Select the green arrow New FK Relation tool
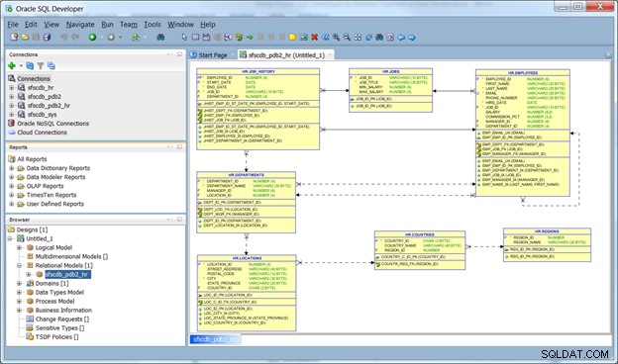Viewport: 618px width, 364px height. pyautogui.click(x=250, y=37)
